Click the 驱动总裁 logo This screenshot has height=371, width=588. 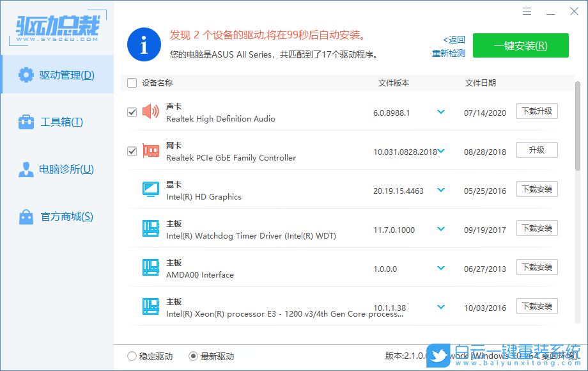click(58, 28)
